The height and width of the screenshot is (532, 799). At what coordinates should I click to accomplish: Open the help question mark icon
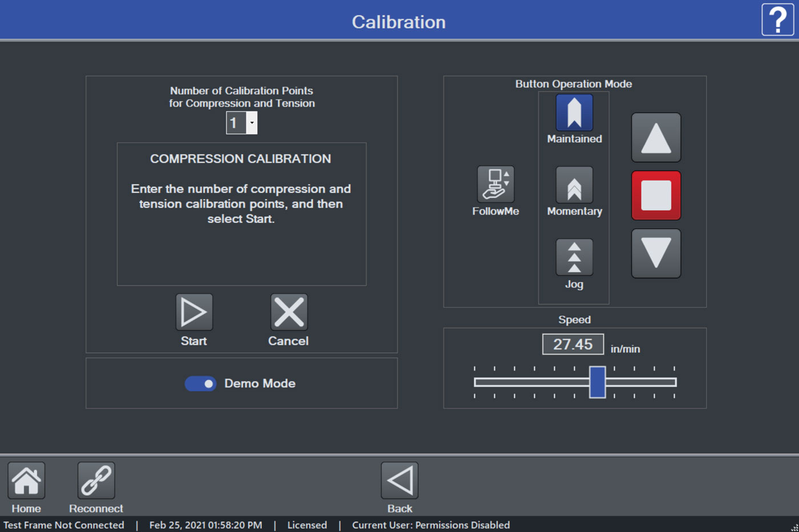coord(777,20)
